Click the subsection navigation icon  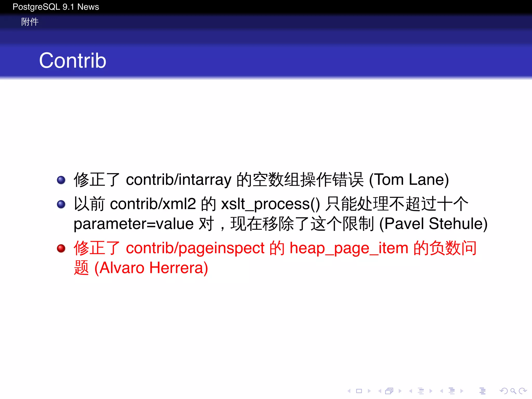(x=421, y=391)
